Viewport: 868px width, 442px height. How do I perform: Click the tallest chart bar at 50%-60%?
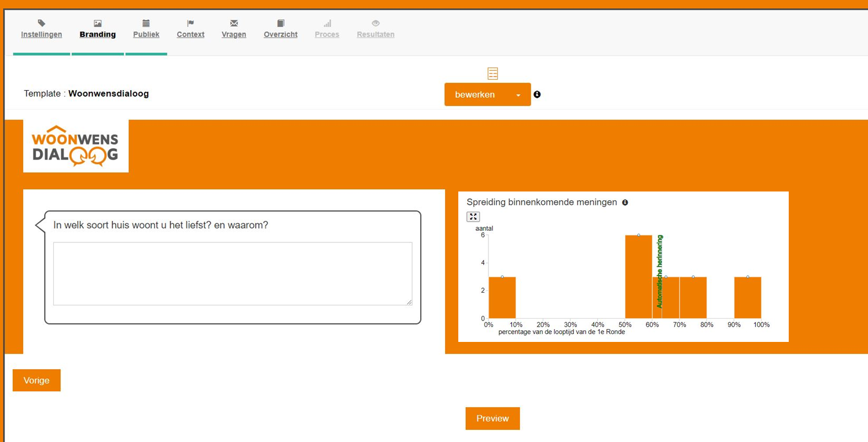tap(639, 277)
